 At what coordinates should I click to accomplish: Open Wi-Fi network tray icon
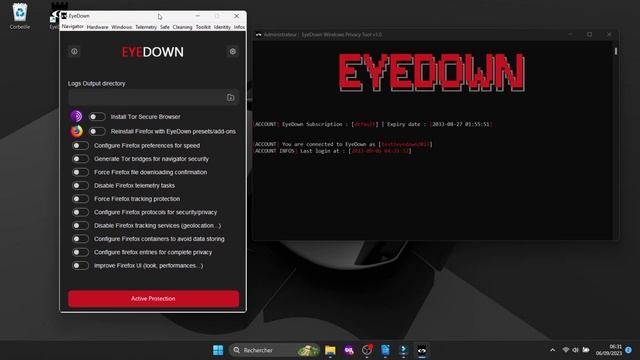566,350
